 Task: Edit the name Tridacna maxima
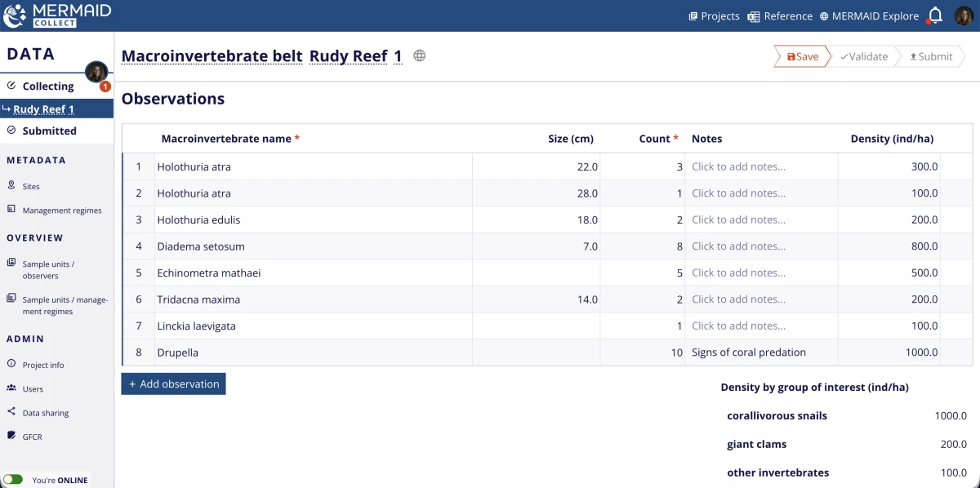[x=314, y=299]
